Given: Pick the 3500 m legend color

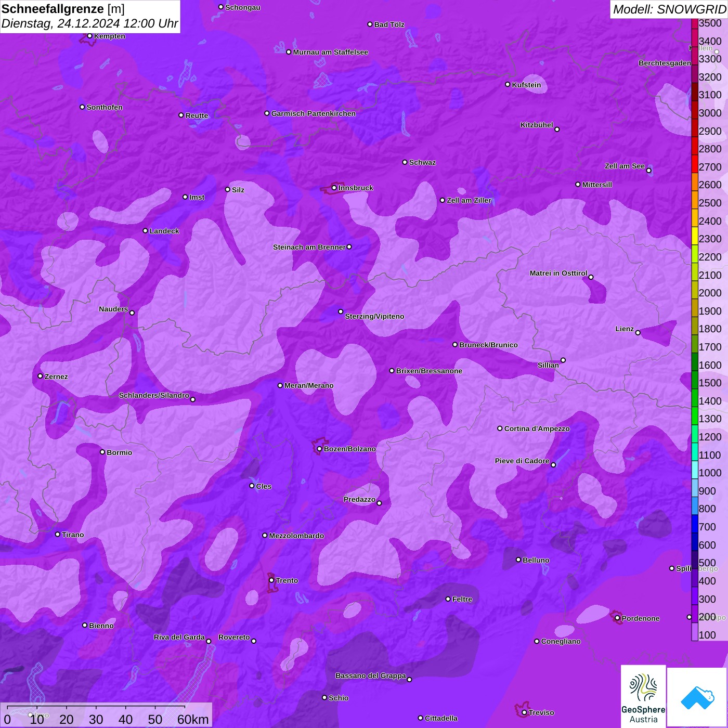Looking at the screenshot, I should tap(695, 23).
